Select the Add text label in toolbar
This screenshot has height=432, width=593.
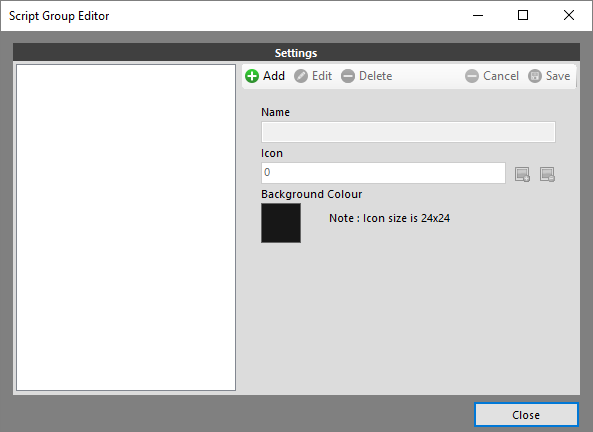click(x=274, y=76)
